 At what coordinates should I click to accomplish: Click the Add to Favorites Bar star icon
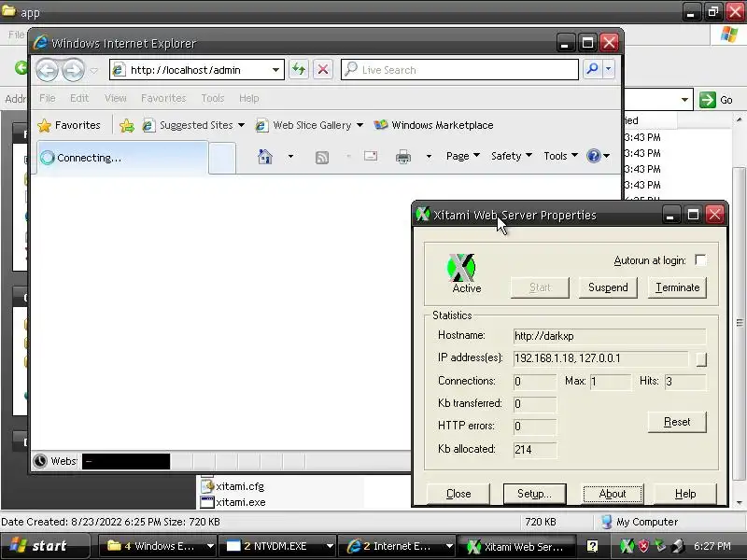coord(127,125)
